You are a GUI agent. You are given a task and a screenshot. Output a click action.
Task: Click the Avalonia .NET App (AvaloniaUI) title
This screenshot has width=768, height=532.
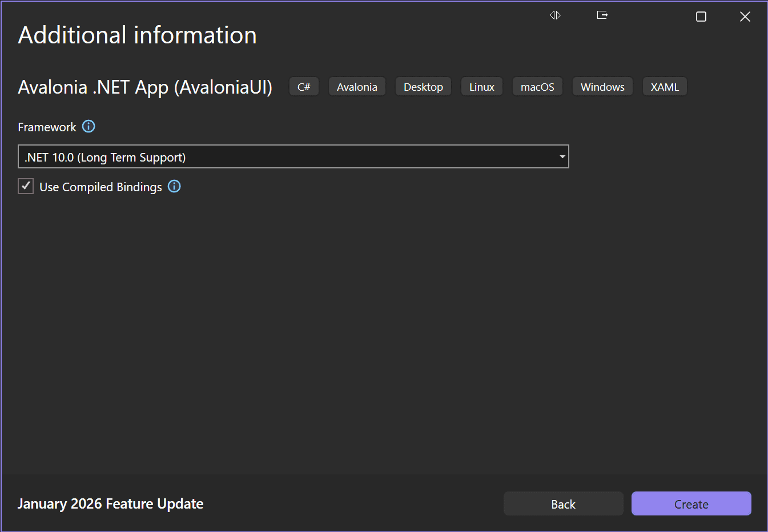(145, 87)
